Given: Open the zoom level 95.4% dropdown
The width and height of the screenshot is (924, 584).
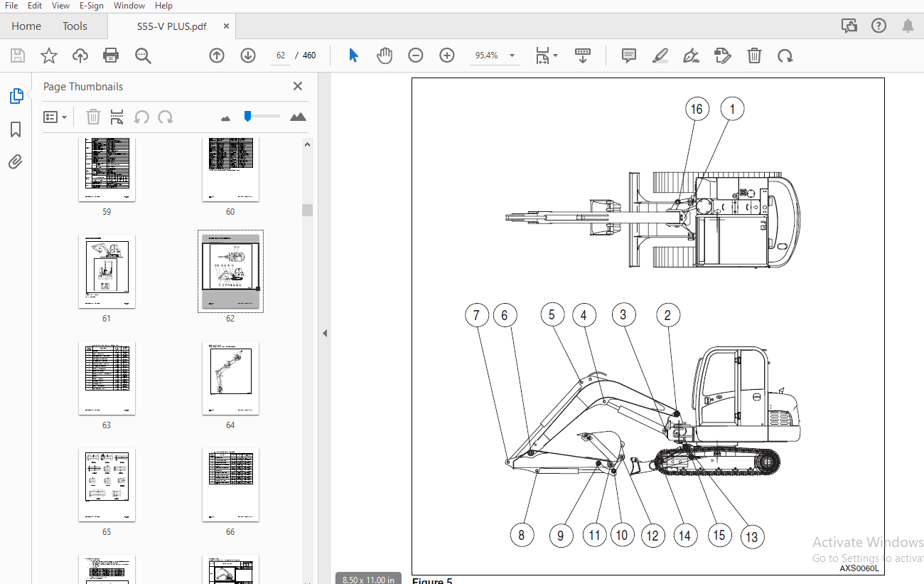Looking at the screenshot, I should pyautogui.click(x=495, y=55).
